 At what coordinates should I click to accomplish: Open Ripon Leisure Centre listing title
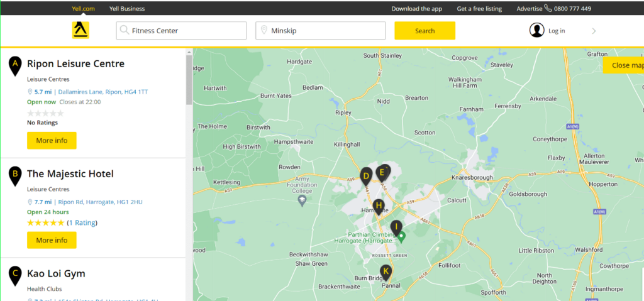pyautogui.click(x=75, y=63)
